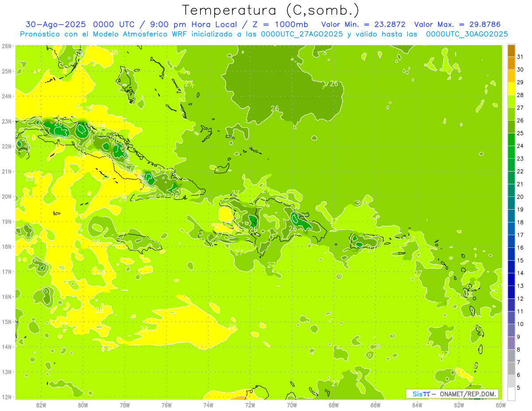
Task: Click the 66W longitude axis label
Action: 376,405
